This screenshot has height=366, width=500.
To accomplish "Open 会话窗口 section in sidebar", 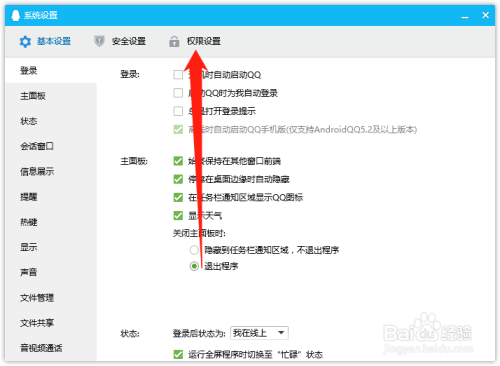I will coord(37,146).
